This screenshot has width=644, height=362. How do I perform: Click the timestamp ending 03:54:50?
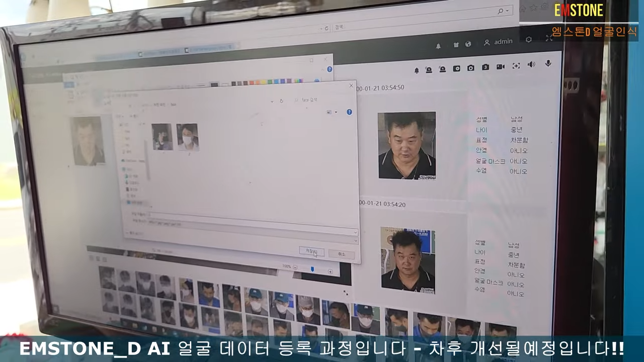pos(381,87)
